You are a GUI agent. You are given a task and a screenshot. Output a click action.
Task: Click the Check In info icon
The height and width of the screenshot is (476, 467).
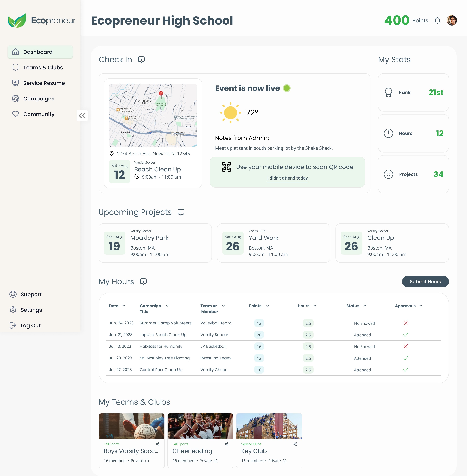pos(141,60)
